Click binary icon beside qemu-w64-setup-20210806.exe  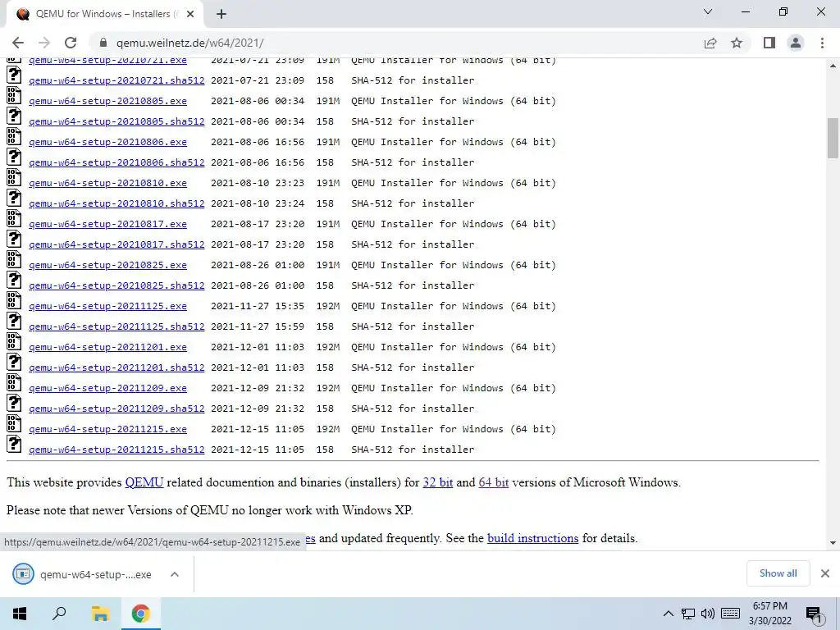(x=15, y=136)
